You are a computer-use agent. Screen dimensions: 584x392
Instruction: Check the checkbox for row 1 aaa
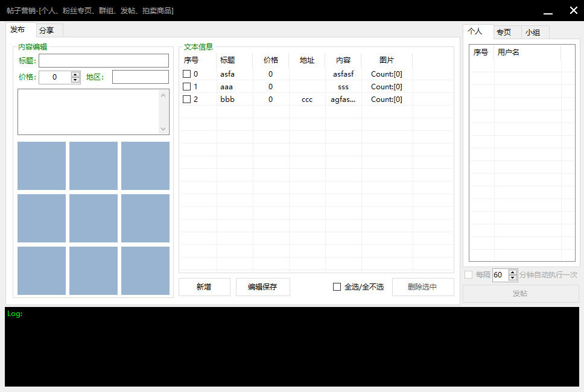click(187, 87)
